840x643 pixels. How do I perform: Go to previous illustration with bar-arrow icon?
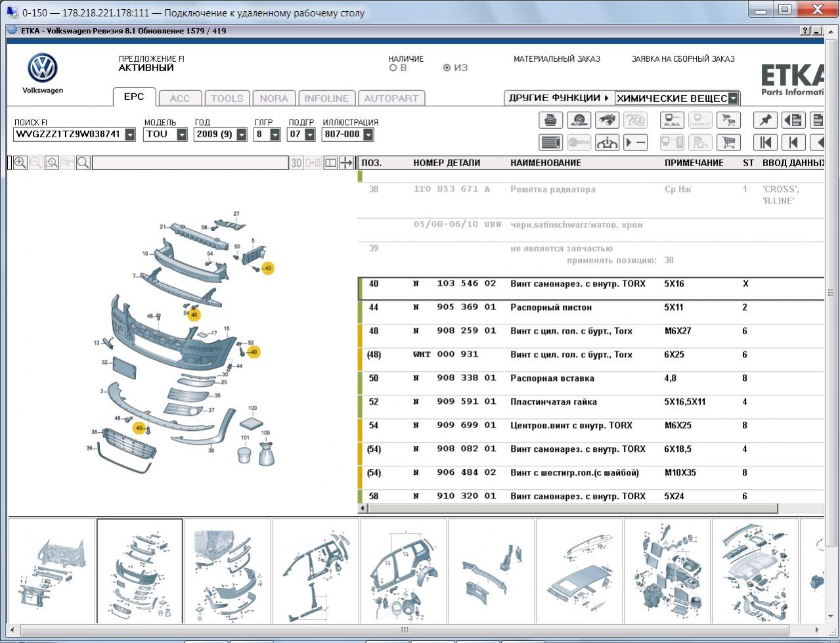tap(793, 142)
